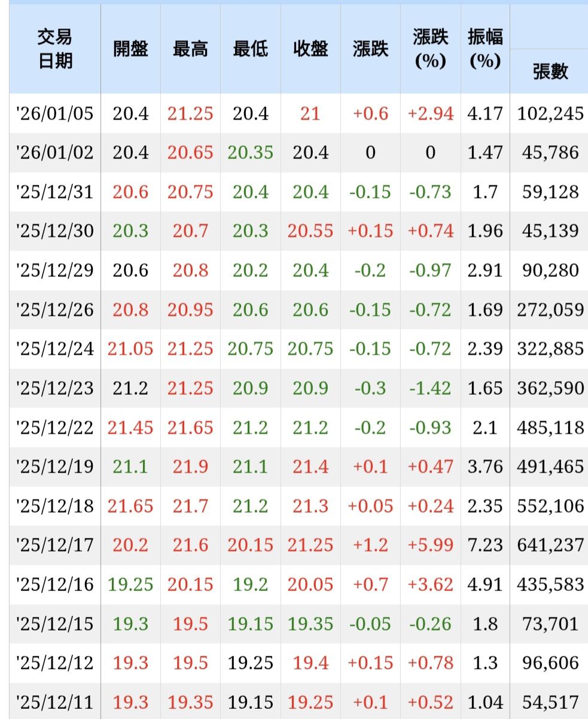Click the 漲跌(%) percentage column header
This screenshot has height=719, width=588.
pos(430,49)
